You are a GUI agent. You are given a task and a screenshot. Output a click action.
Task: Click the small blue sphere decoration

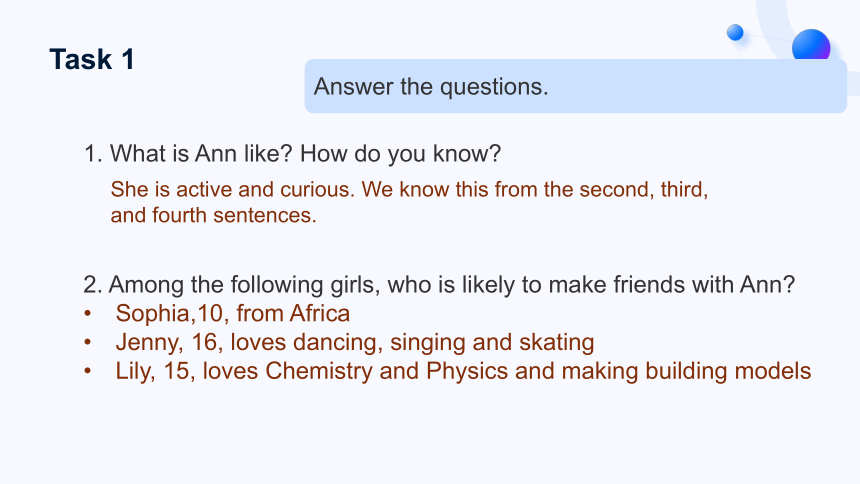735,32
